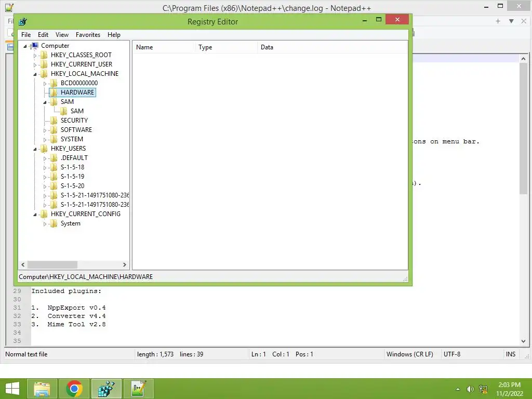Click the Data column header
532x399 pixels.
click(x=332, y=47)
